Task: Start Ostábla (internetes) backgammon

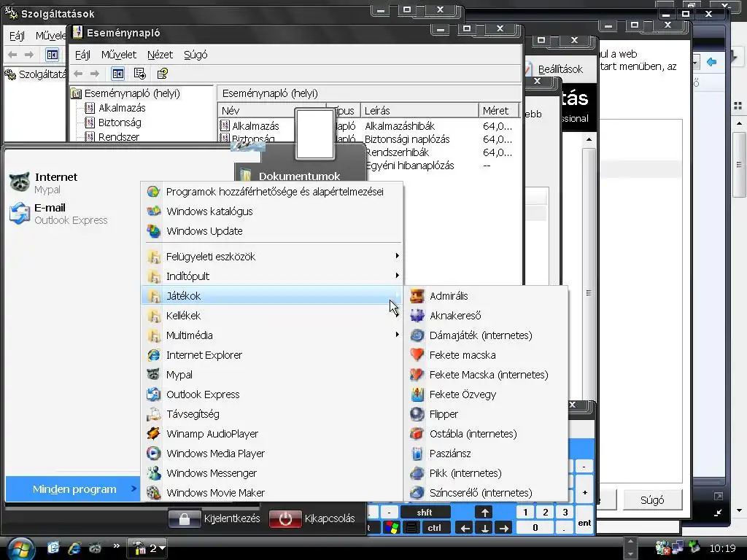Action: (x=486, y=434)
